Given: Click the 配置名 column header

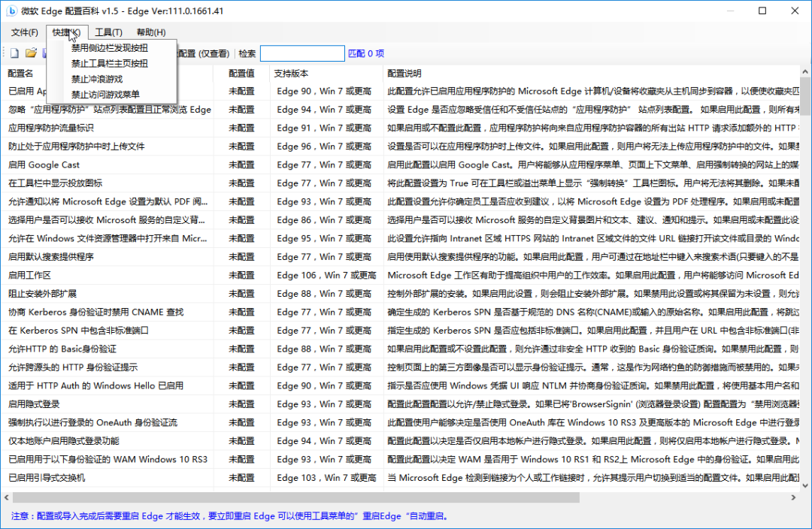Looking at the screenshot, I should [108, 74].
